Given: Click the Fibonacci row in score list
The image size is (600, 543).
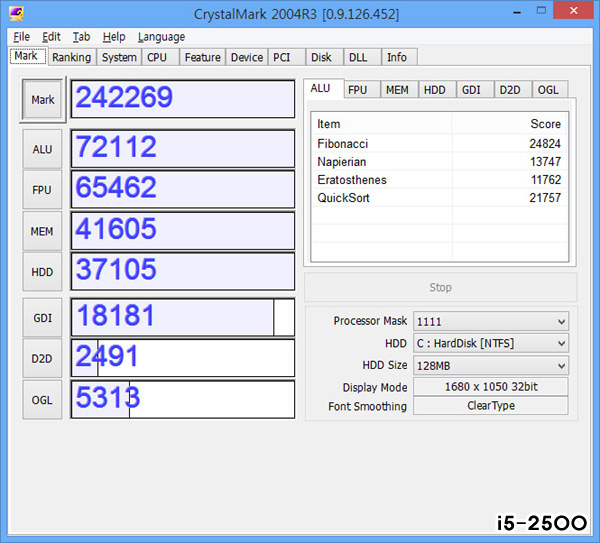Looking at the screenshot, I should [438, 144].
